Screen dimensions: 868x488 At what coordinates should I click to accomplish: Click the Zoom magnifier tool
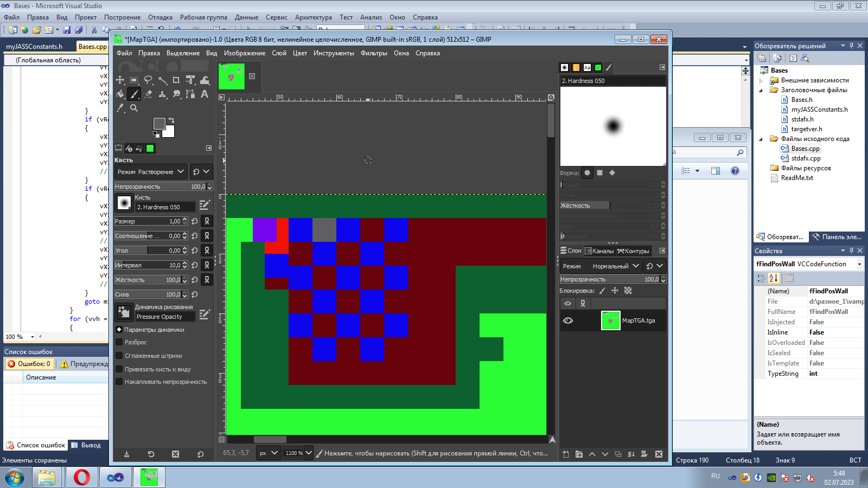coord(134,108)
